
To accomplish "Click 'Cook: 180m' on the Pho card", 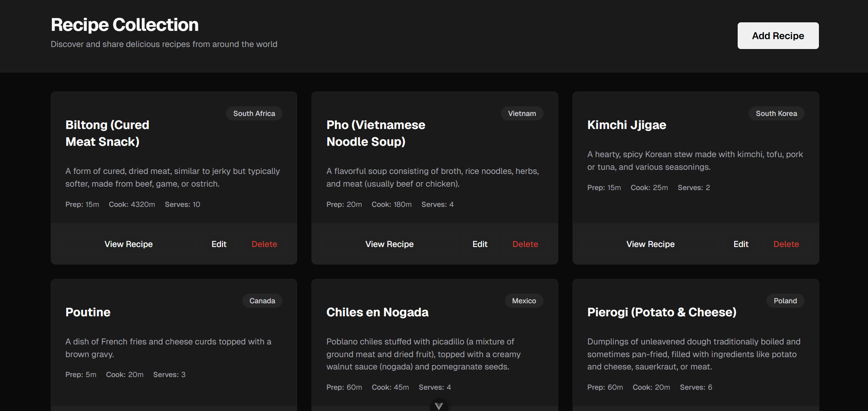I will tap(391, 204).
